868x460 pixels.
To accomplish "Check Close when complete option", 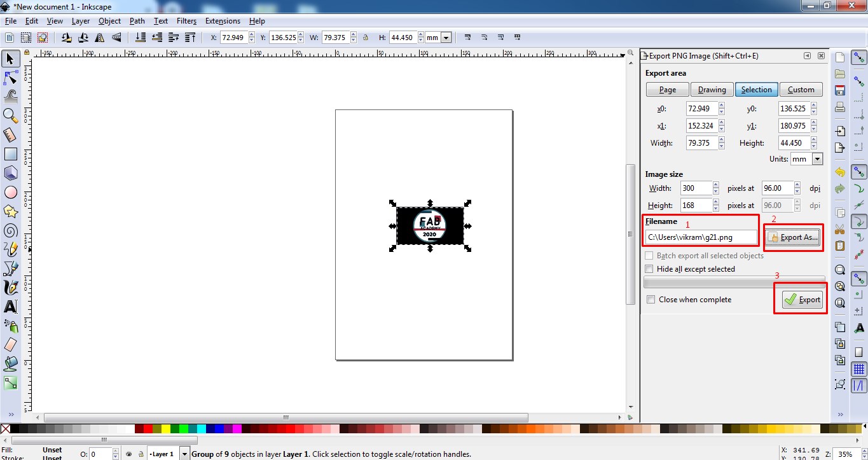I will click(x=651, y=300).
